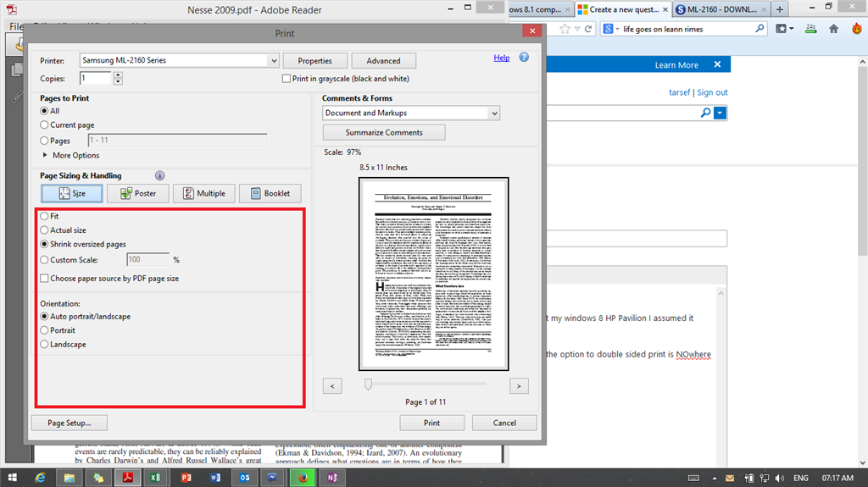Open the Printer dropdown list
Image resolution: width=868 pixels, height=487 pixels.
click(274, 60)
